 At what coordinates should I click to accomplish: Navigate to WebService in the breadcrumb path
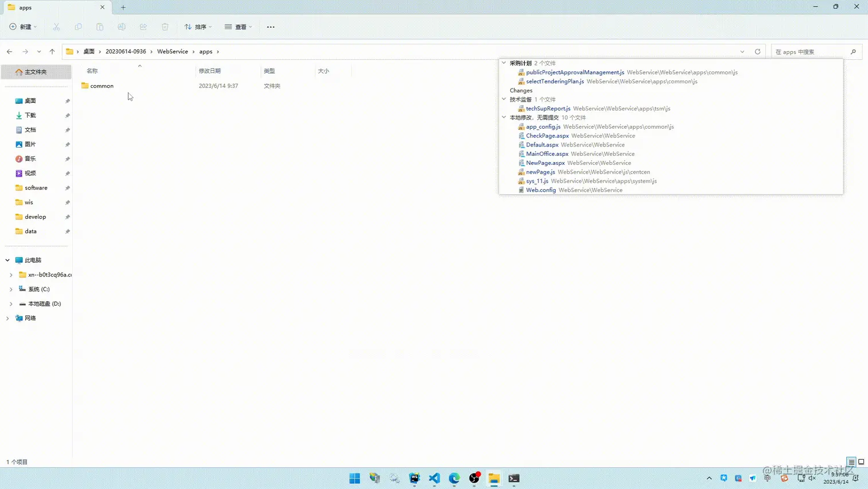pos(173,51)
